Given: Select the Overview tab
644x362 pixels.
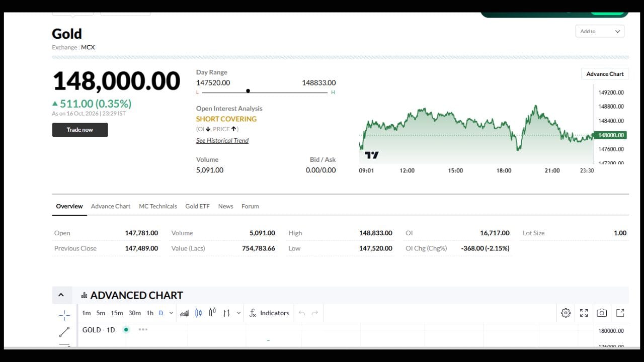Looking at the screenshot, I should (69, 206).
